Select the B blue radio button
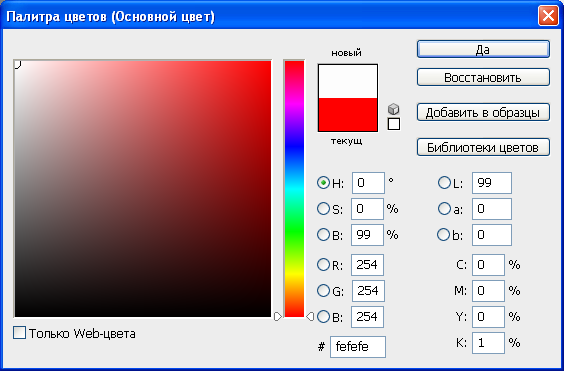This screenshot has width=564, height=371. point(323,317)
